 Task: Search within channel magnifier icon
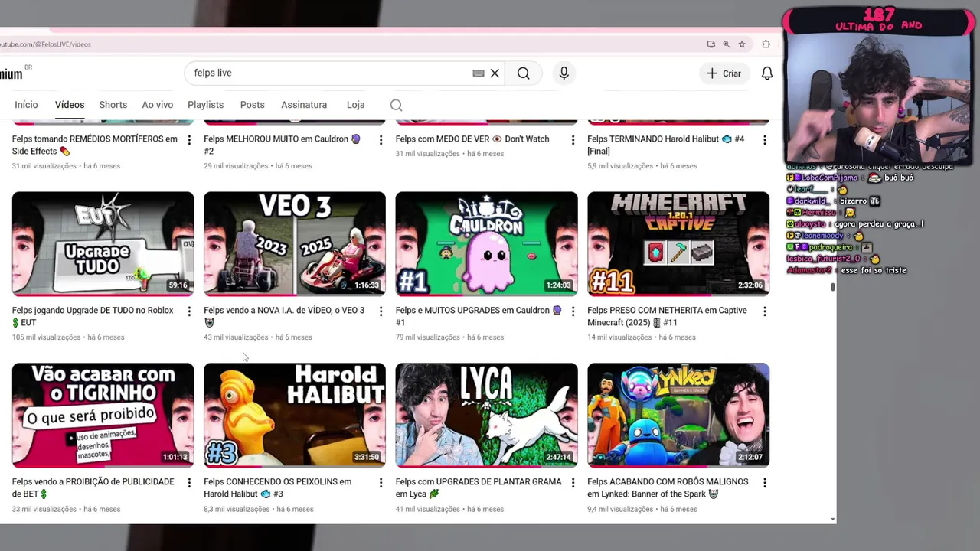click(x=396, y=105)
